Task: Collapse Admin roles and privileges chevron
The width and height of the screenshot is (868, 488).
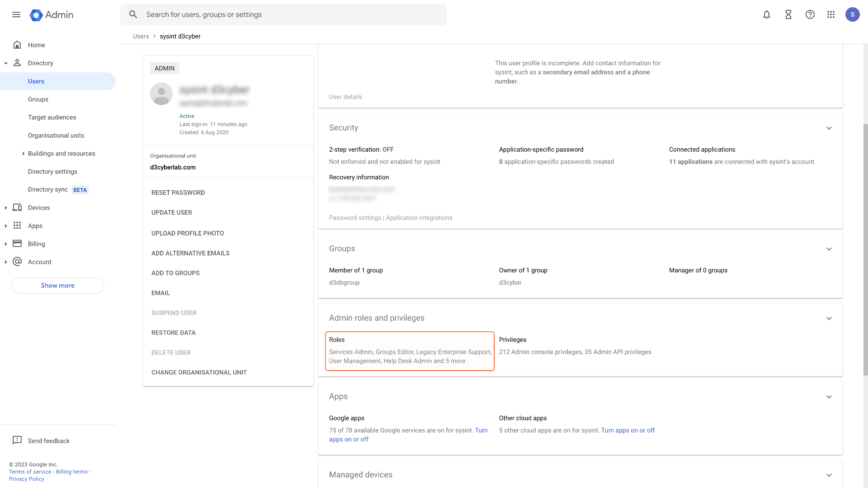Action: click(829, 318)
